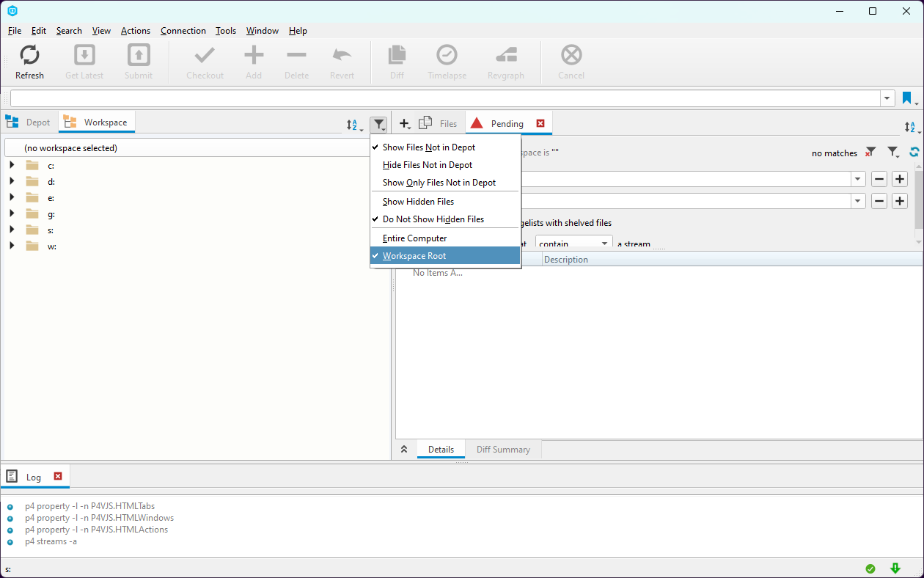The height and width of the screenshot is (578, 924).
Task: Click the sort A-Z icon in the right pane
Action: pyautogui.click(x=911, y=127)
